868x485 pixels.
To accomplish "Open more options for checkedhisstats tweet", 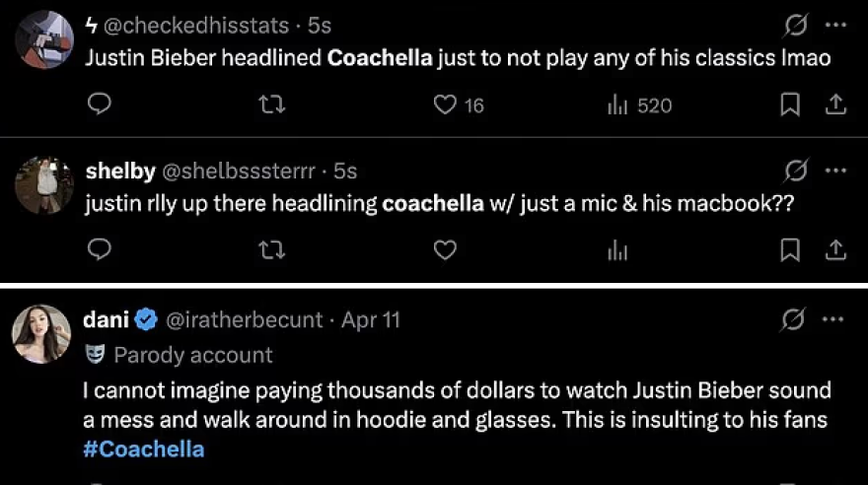I will 834,26.
